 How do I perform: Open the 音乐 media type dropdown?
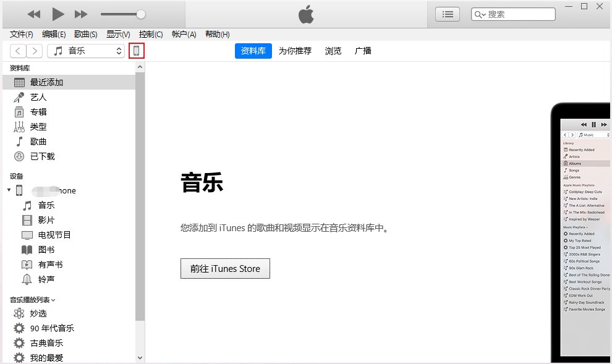pyautogui.click(x=86, y=51)
